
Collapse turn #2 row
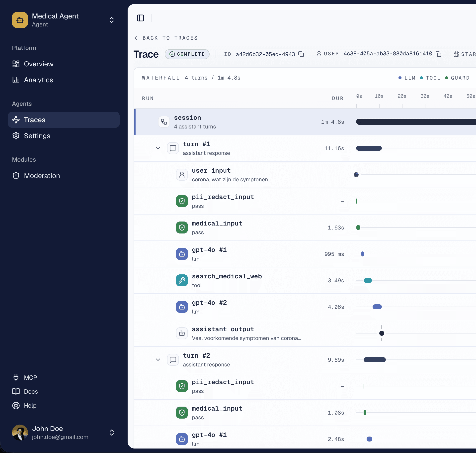[x=158, y=360]
